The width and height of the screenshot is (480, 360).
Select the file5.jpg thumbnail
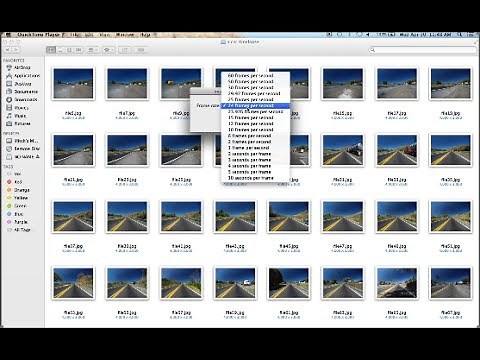[73, 83]
